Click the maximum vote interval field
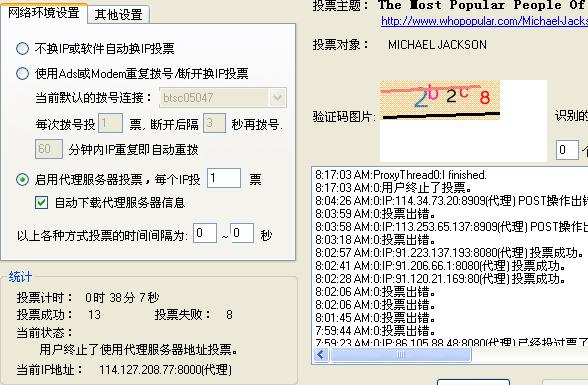 tap(242, 233)
